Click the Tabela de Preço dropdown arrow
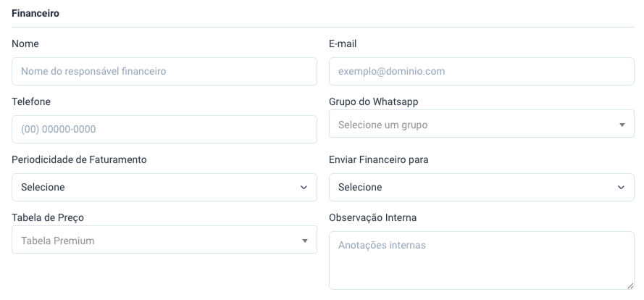 [x=305, y=240]
